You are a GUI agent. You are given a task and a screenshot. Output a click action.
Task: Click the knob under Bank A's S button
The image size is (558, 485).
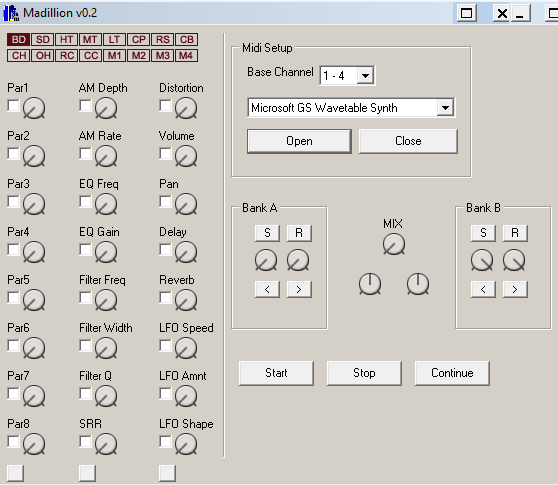266,260
